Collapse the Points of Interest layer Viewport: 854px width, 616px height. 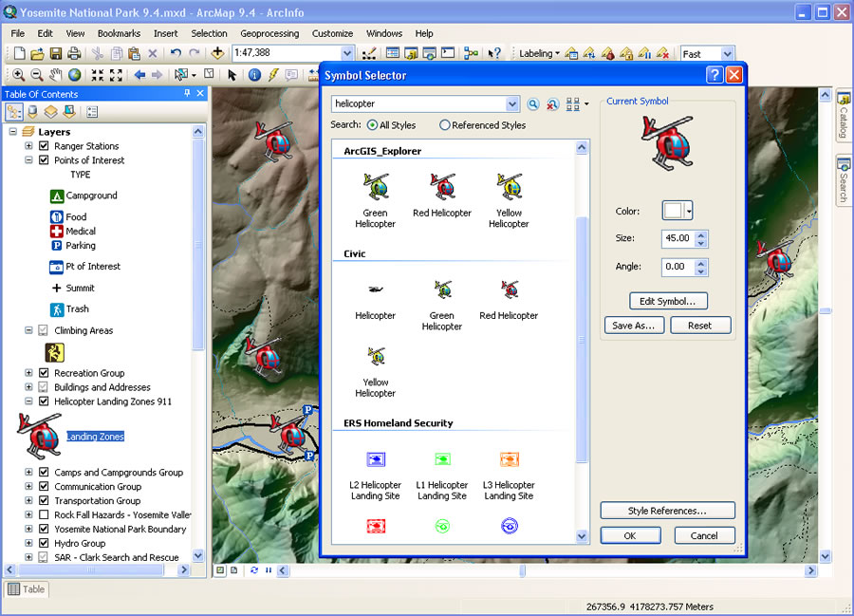[x=28, y=160]
